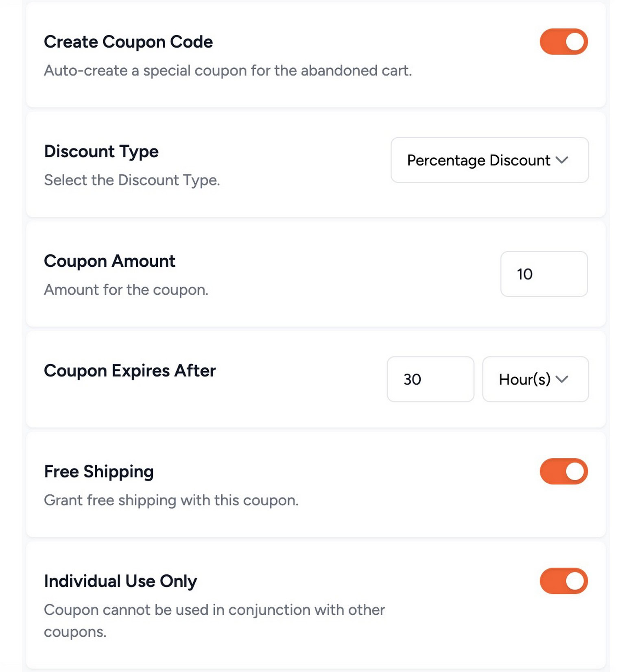
Task: Select the Discount Type label
Action: [101, 151]
